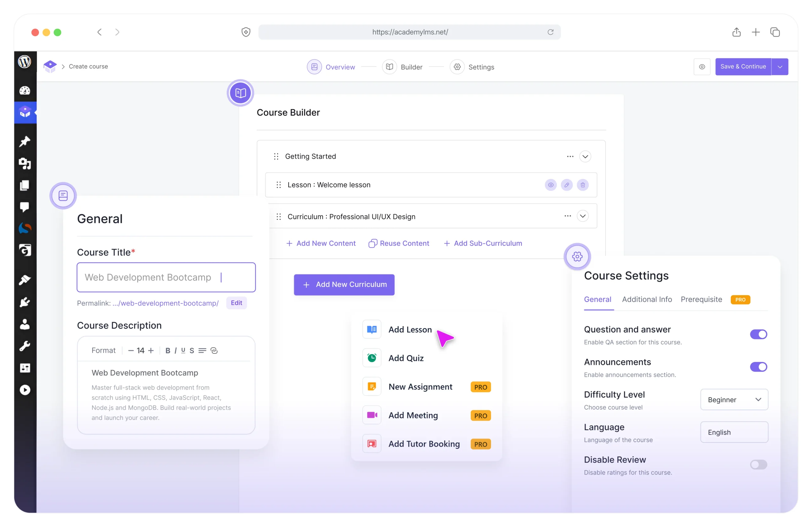Viewport: 812px width, 527px height.
Task: Open the Tools wrench icon in sidebar
Action: pyautogui.click(x=24, y=346)
